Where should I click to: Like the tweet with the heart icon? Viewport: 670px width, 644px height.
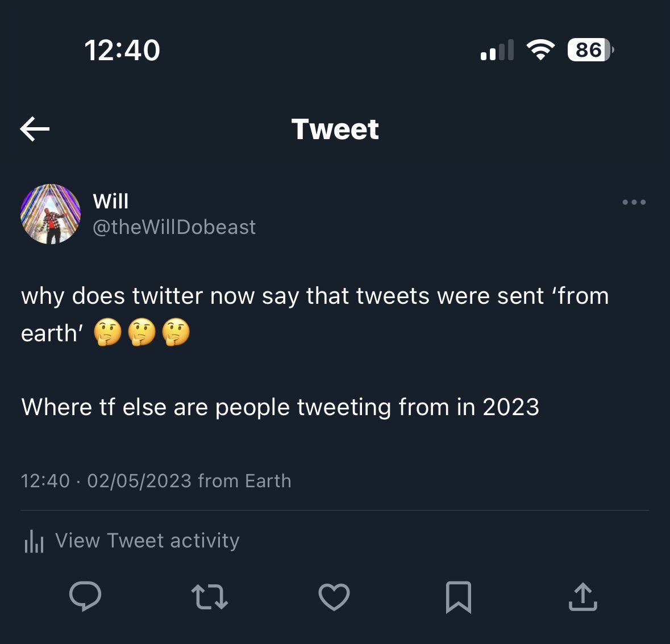pyautogui.click(x=334, y=597)
